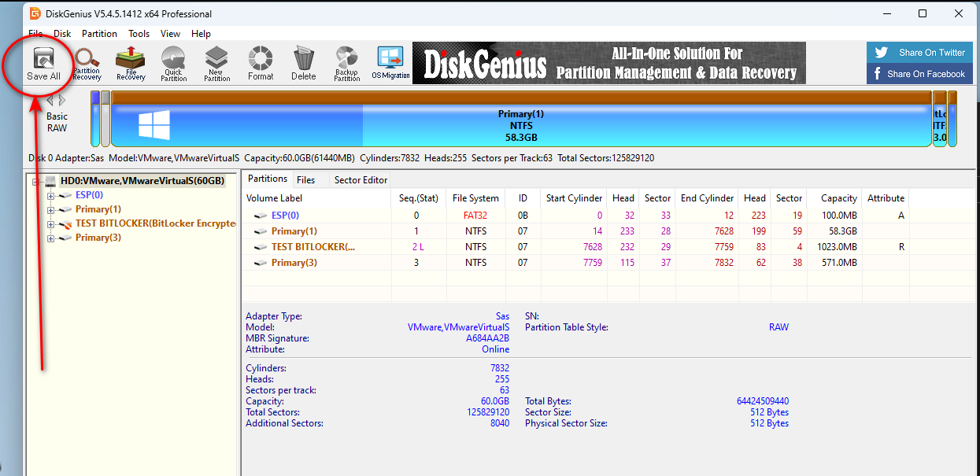This screenshot has height=476, width=980.
Task: Select Primary(1) in the disk tree
Action: (x=98, y=209)
